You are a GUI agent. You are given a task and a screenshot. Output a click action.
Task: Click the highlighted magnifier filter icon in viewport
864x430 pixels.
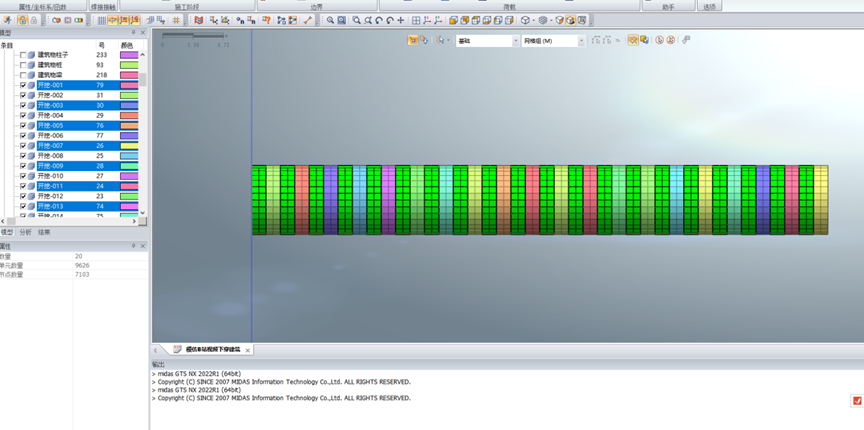[x=633, y=40]
